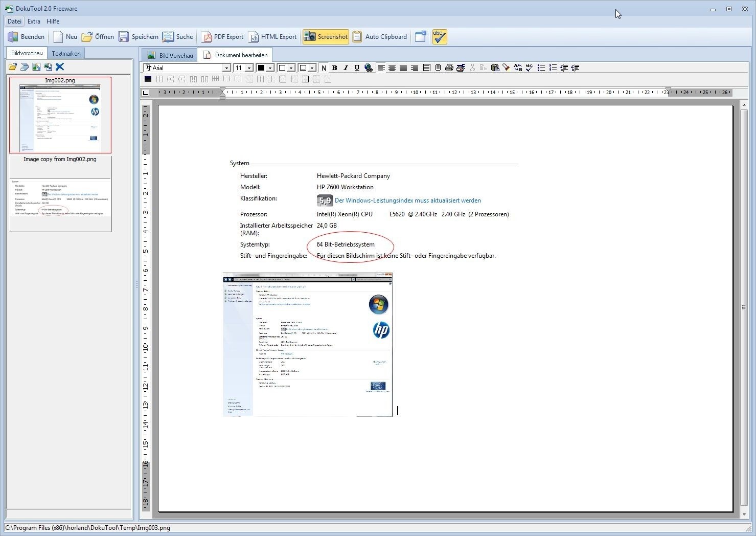756x536 pixels.
Task: Apply a numbered list
Action: pyautogui.click(x=553, y=68)
